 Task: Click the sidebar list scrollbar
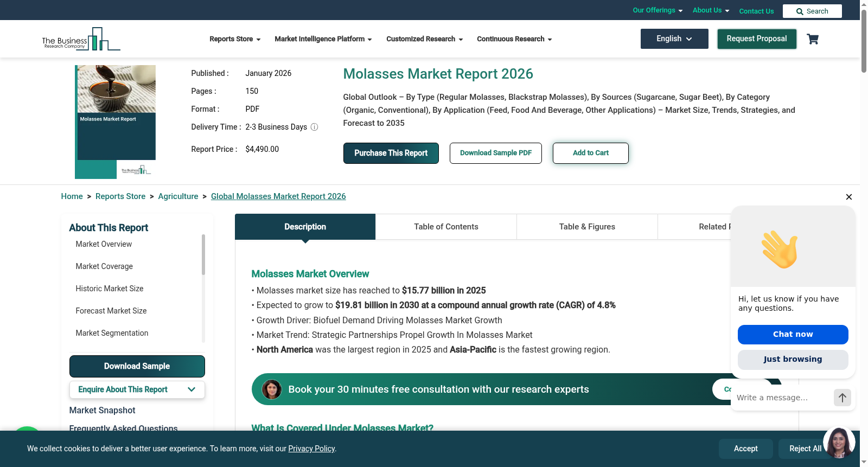(203, 254)
